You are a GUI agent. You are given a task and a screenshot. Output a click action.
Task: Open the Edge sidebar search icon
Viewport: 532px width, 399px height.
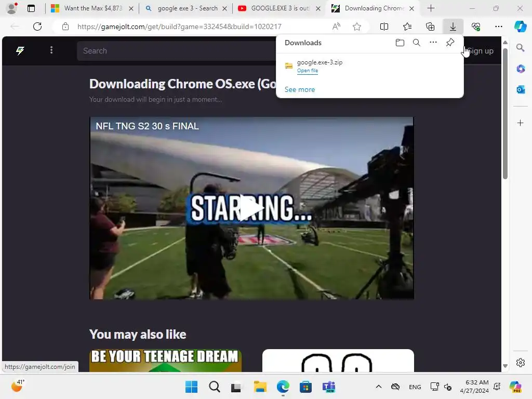[x=520, y=47]
